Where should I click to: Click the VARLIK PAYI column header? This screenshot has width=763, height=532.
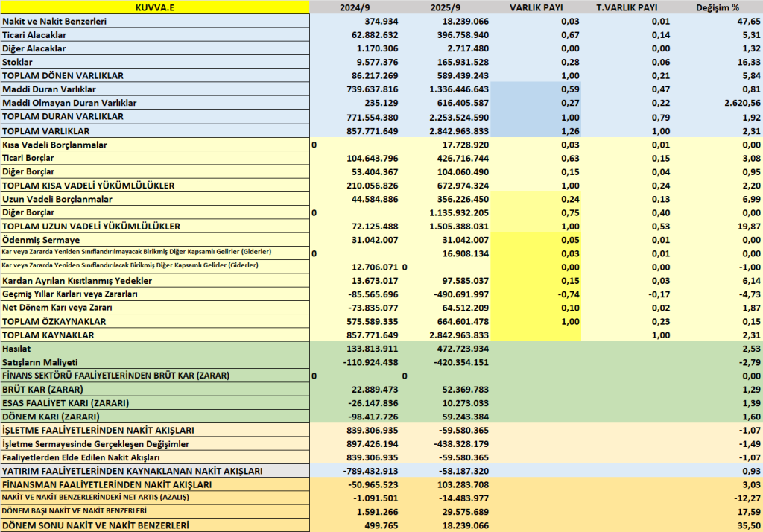coord(536,7)
